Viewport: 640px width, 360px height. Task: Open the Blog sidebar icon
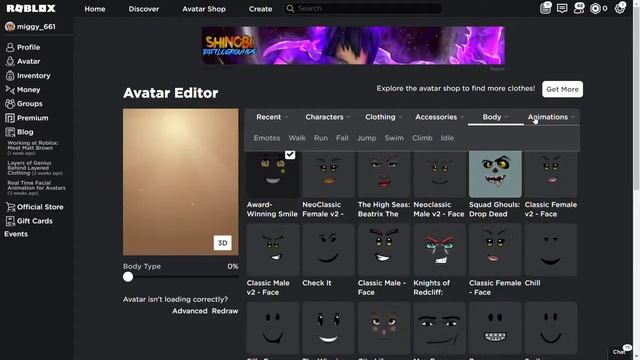pos(10,132)
